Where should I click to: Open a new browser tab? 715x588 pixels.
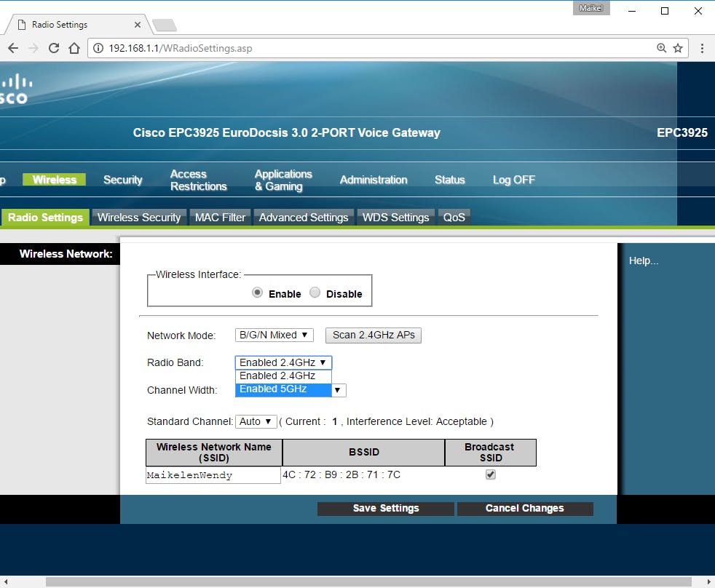click(x=164, y=25)
